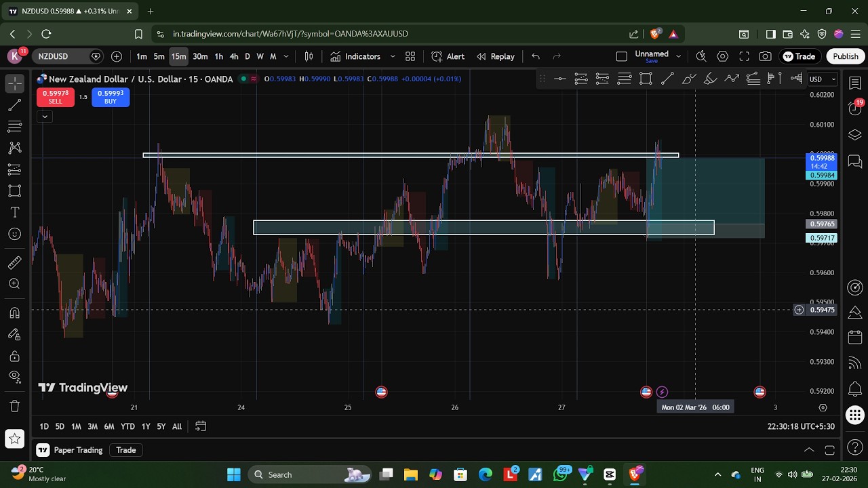Start bar Replay mode
868x488 pixels.
click(x=495, y=56)
